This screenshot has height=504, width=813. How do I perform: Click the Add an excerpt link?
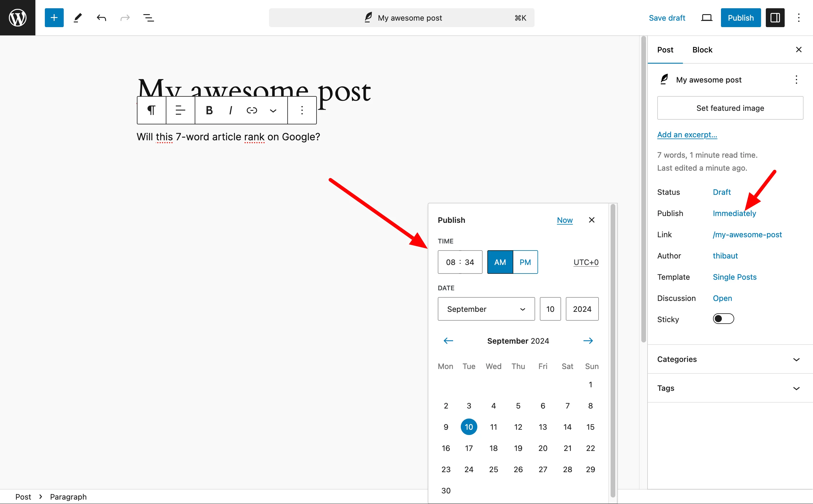tap(687, 135)
